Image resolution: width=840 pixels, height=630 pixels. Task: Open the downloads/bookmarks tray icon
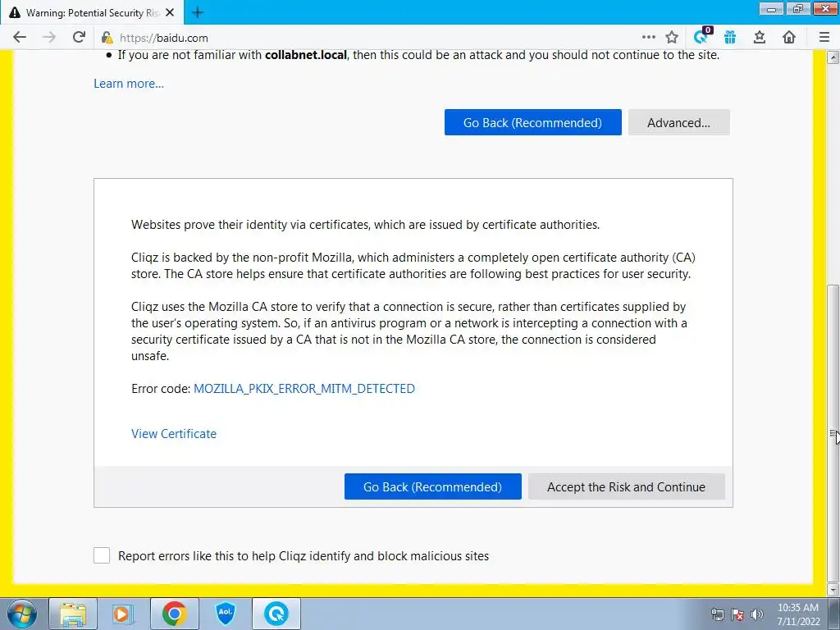tap(759, 37)
